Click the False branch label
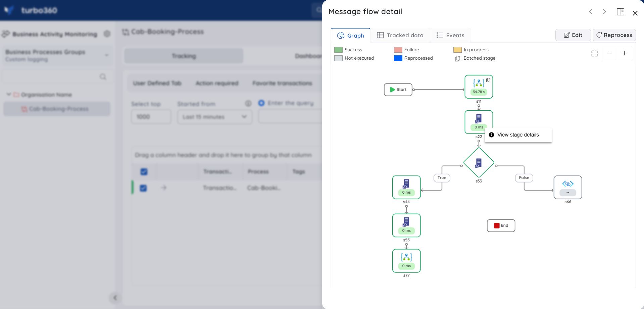This screenshot has width=644, height=309. click(x=524, y=178)
